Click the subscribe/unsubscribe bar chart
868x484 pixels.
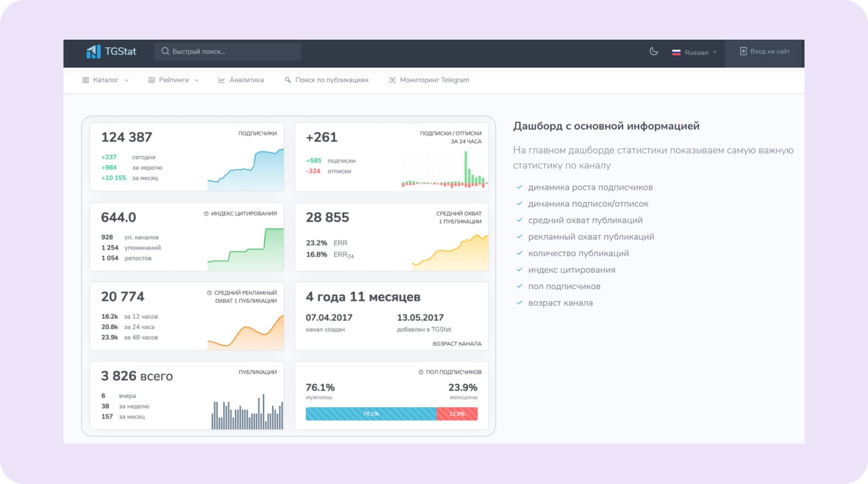[444, 169]
